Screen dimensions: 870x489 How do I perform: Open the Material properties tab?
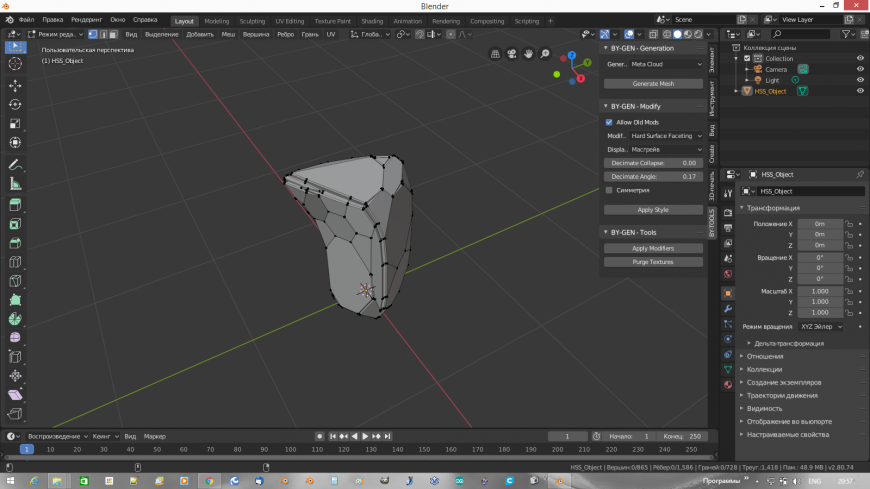coord(728,384)
